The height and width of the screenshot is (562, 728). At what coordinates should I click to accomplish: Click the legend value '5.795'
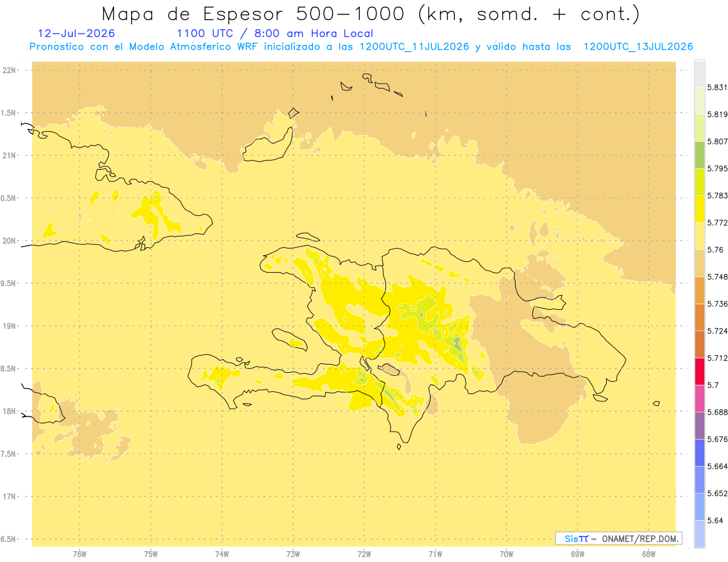tap(718, 169)
